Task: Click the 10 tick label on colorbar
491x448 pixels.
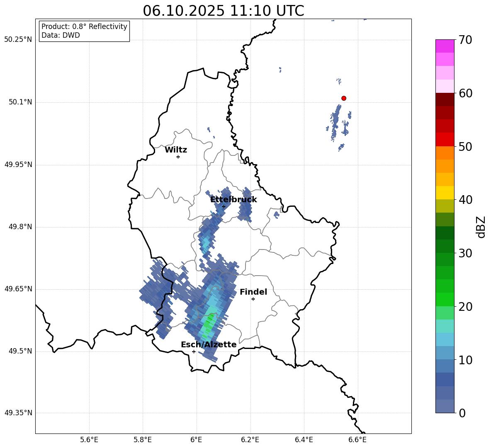Action: (x=465, y=360)
